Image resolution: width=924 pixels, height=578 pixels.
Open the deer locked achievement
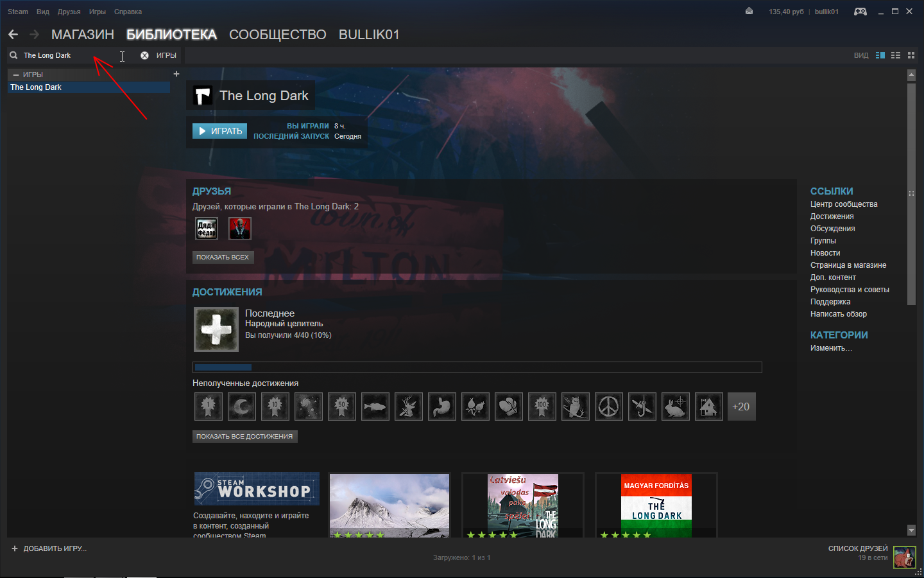(408, 407)
